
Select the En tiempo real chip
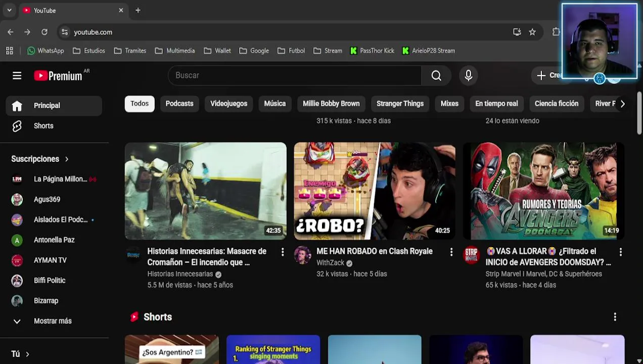(x=496, y=104)
